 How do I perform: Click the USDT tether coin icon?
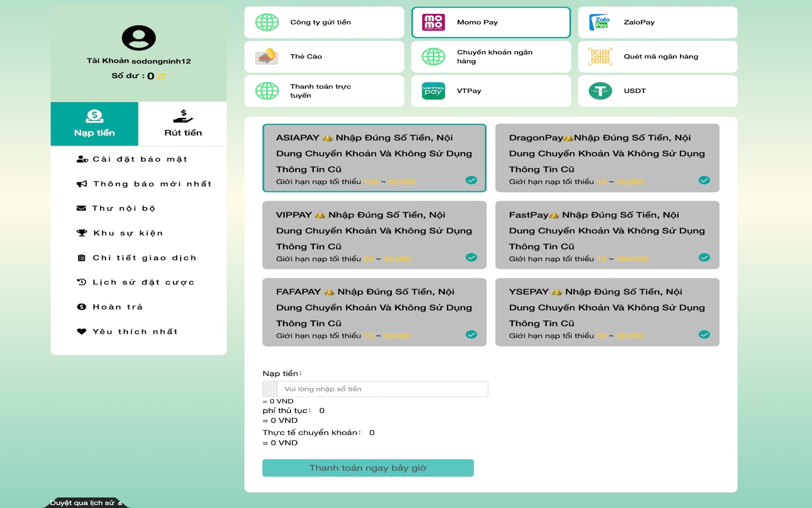(600, 91)
